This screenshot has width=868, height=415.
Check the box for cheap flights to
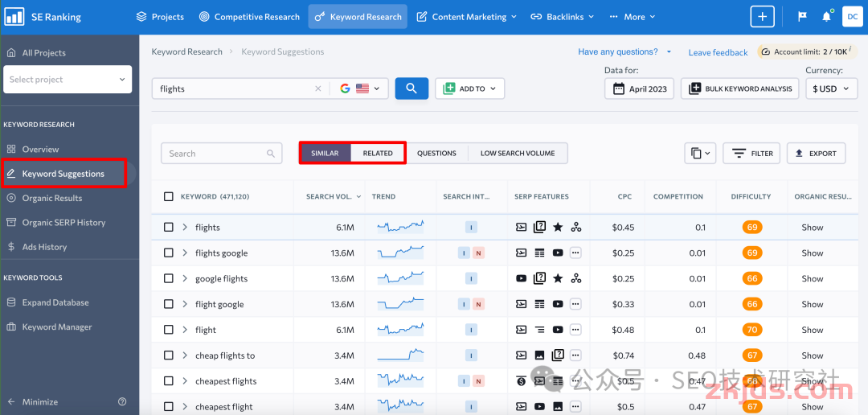pos(168,355)
